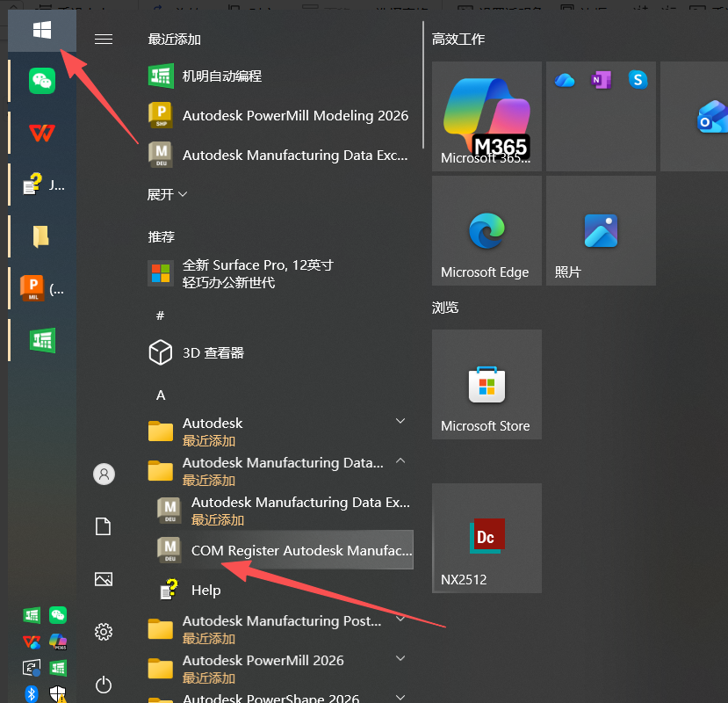728x703 pixels.
Task: Open the Documents icon in Start rail
Action: (x=104, y=526)
